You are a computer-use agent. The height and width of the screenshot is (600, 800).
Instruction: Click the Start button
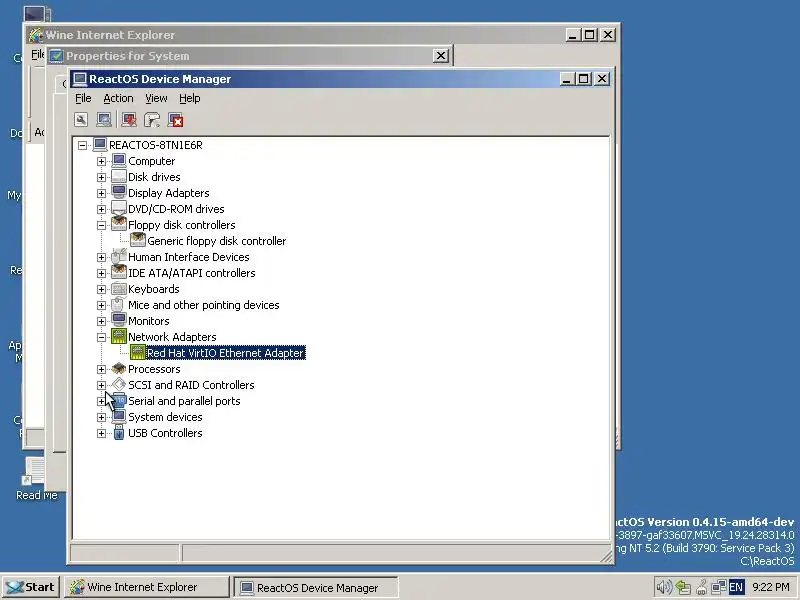pos(32,587)
